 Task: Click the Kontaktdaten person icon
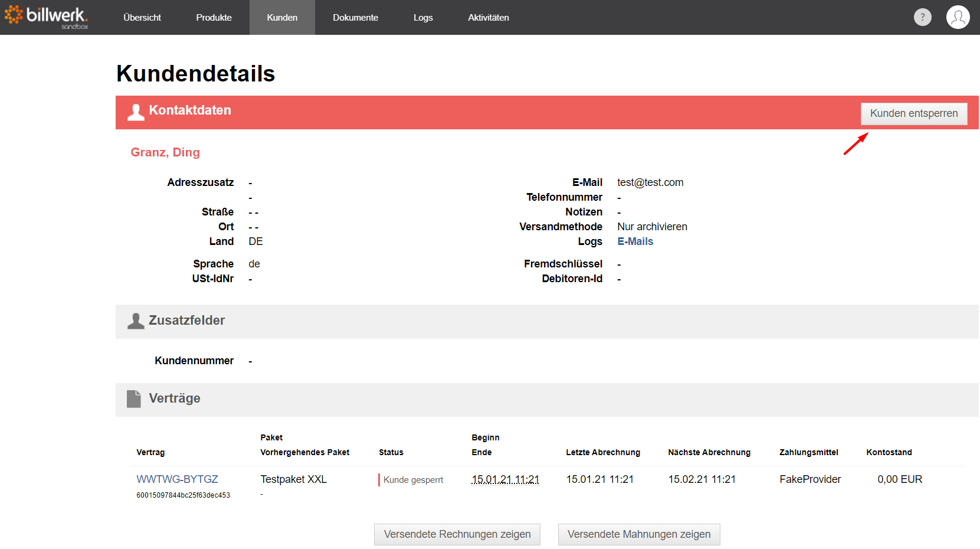coord(136,112)
